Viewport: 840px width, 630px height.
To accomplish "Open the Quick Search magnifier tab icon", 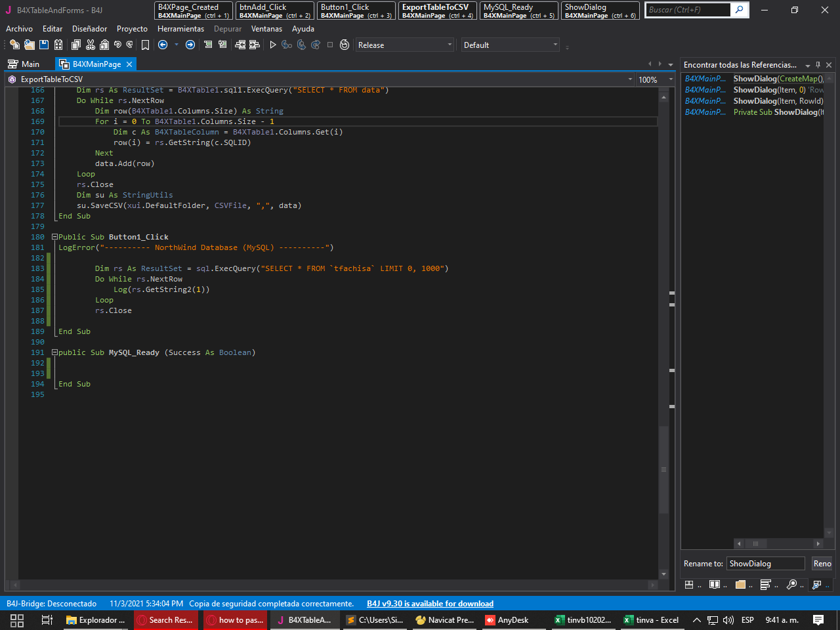I will (x=791, y=584).
